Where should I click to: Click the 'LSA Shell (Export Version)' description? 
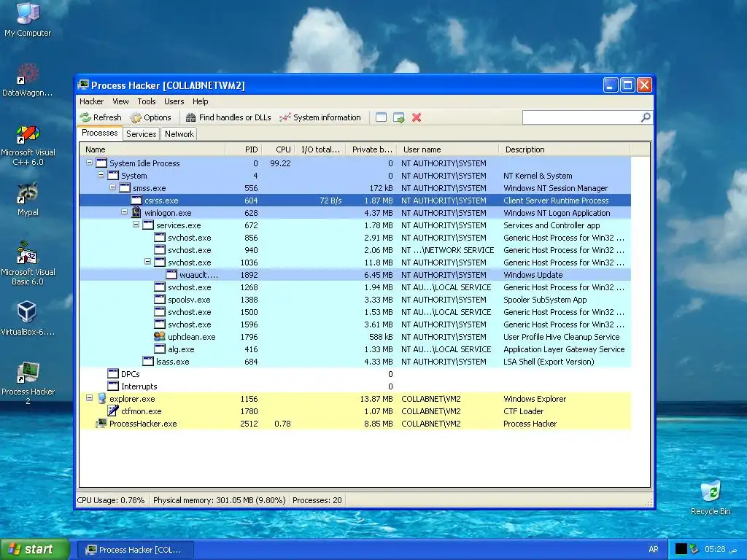[x=549, y=362]
